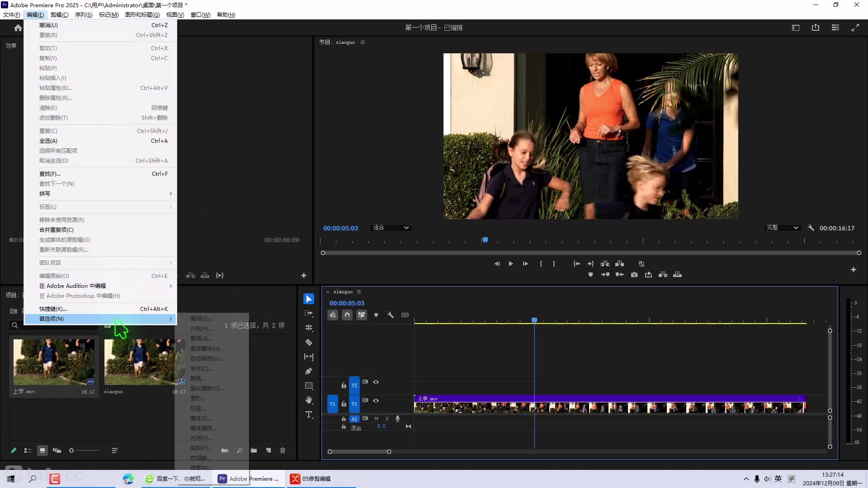Open the xiaoguo timeline panel menu

point(359,291)
